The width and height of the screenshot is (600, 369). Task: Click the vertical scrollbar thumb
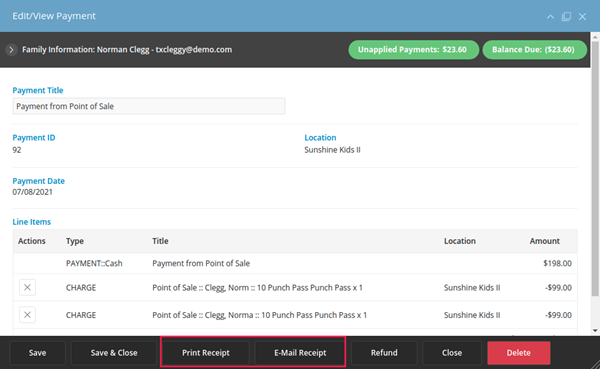[x=595, y=168]
